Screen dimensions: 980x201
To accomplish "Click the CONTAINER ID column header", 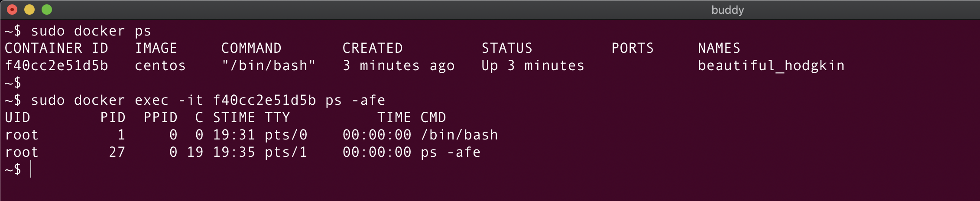I will click(56, 48).
